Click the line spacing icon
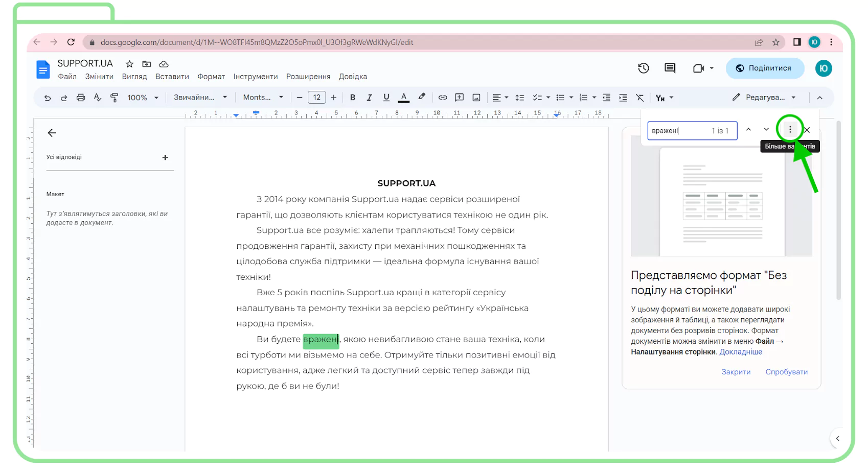 pos(520,98)
